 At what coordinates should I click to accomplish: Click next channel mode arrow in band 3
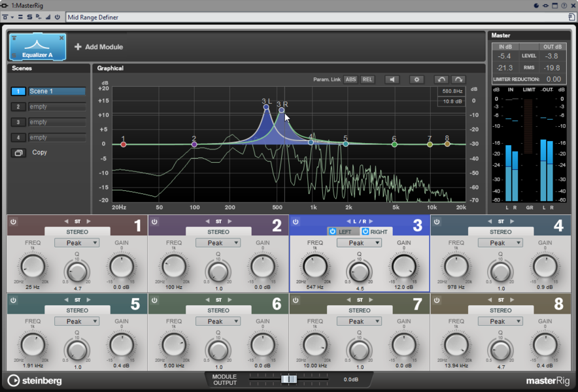click(371, 221)
